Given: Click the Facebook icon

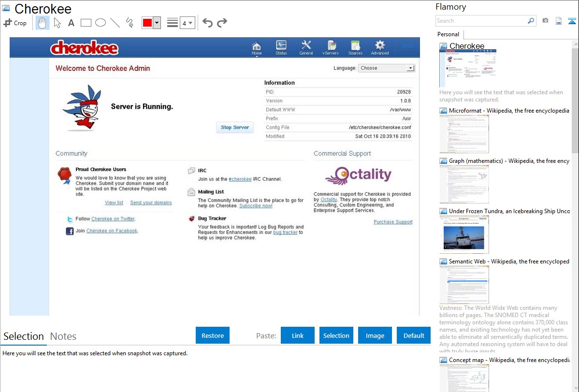Looking at the screenshot, I should (x=70, y=231).
